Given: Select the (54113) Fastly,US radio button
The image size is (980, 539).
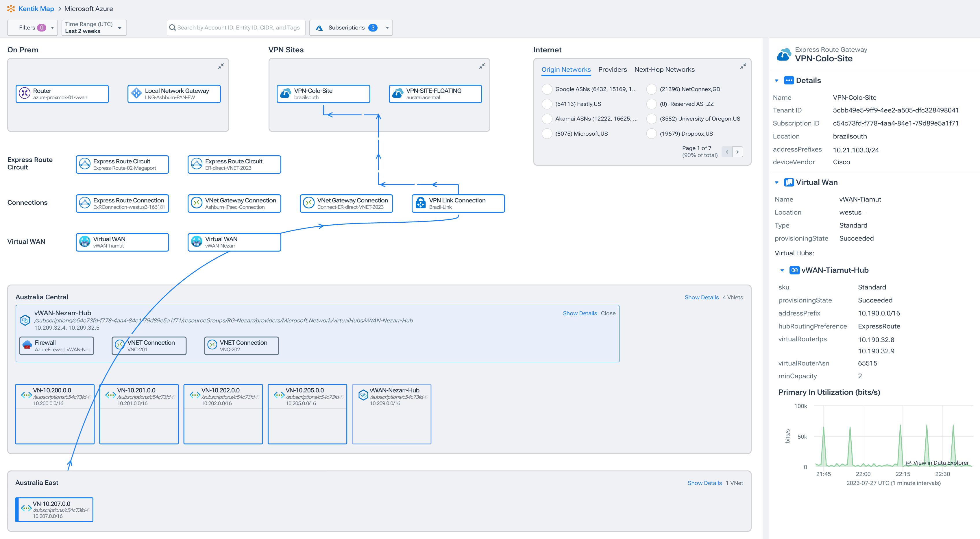Looking at the screenshot, I should 547,104.
